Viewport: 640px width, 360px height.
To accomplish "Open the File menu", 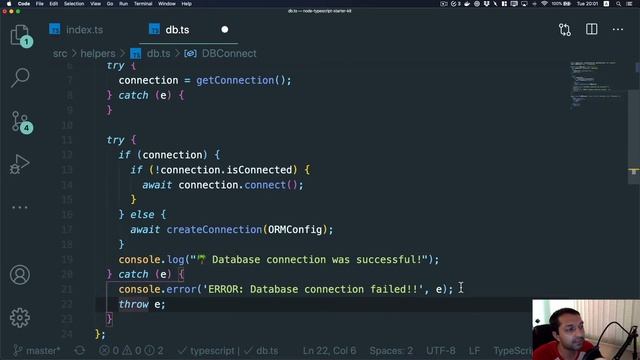I will click(x=40, y=4).
